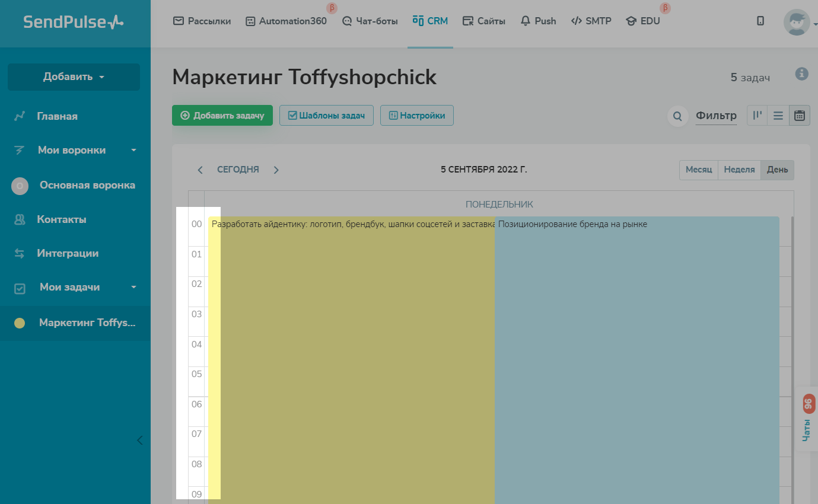Switch to list view icon
This screenshot has width=818, height=504.
pyautogui.click(x=778, y=116)
